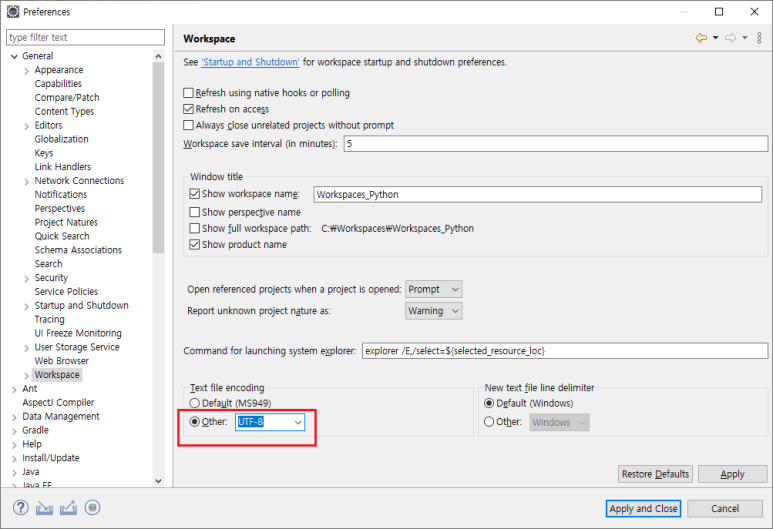Select Capabilities in the tree
Image resolution: width=773 pixels, height=529 pixels.
(x=58, y=84)
